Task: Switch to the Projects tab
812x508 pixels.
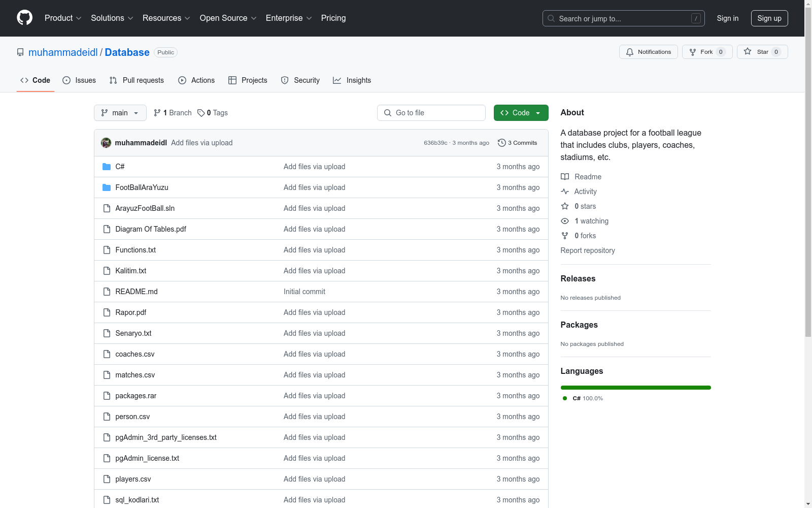Action: coord(248,80)
